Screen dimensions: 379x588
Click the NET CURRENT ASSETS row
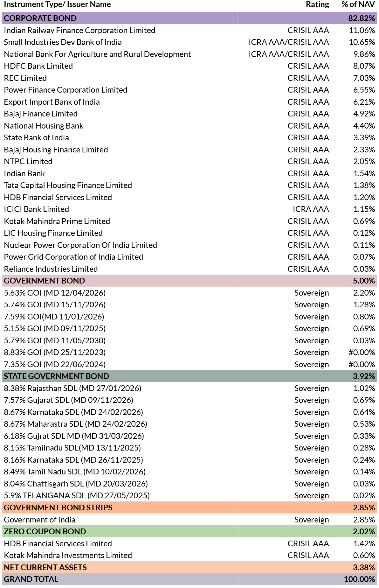[45, 567]
